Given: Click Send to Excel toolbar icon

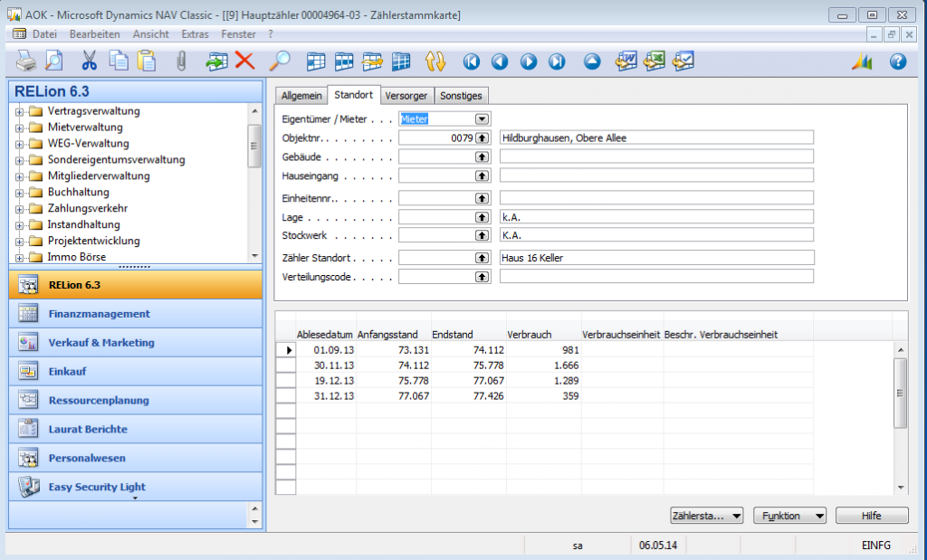Looking at the screenshot, I should tap(655, 61).
